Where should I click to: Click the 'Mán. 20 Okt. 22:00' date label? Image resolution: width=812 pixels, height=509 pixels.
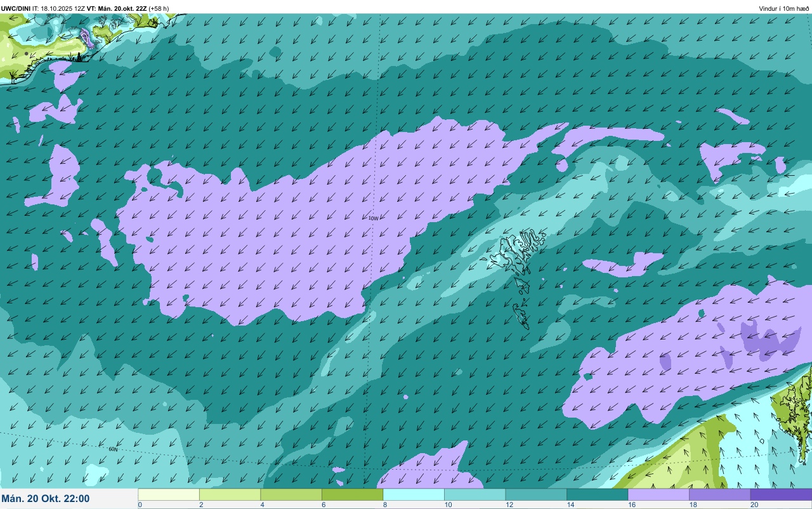(x=46, y=499)
